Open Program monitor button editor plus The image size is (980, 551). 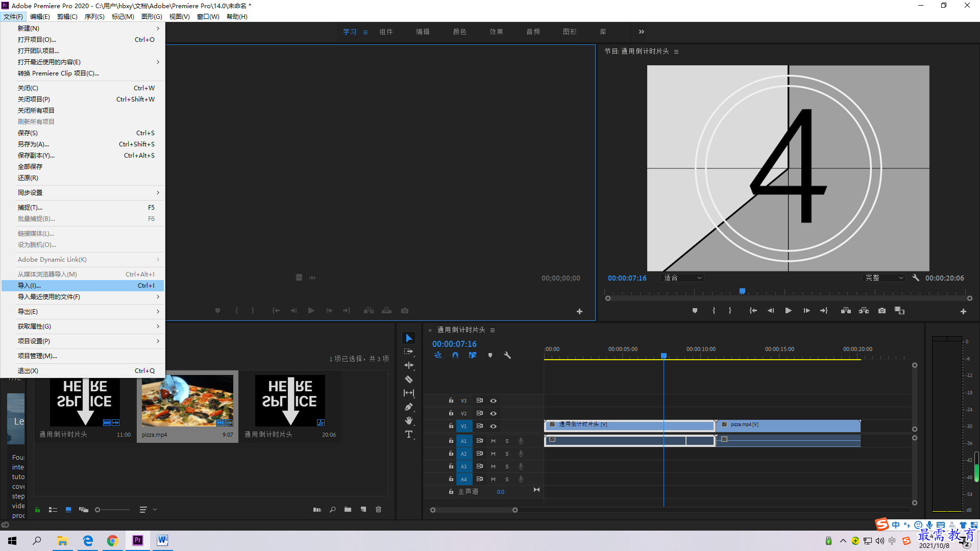pyautogui.click(x=963, y=311)
